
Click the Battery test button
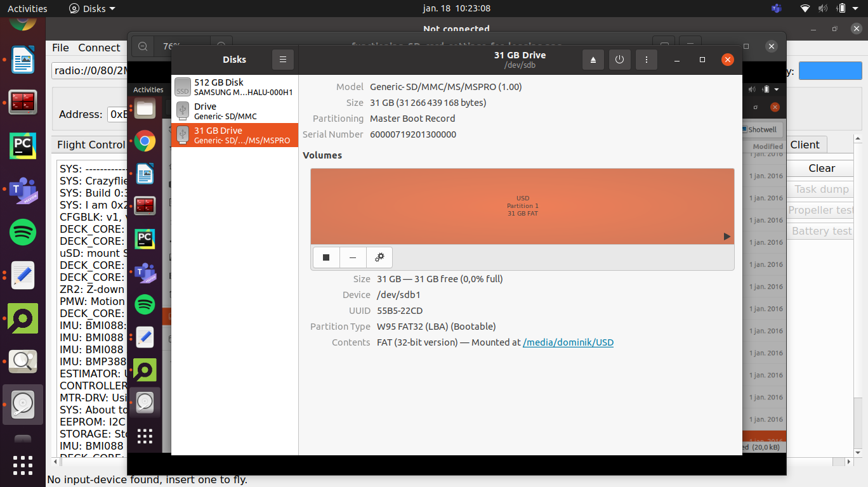[x=822, y=231]
